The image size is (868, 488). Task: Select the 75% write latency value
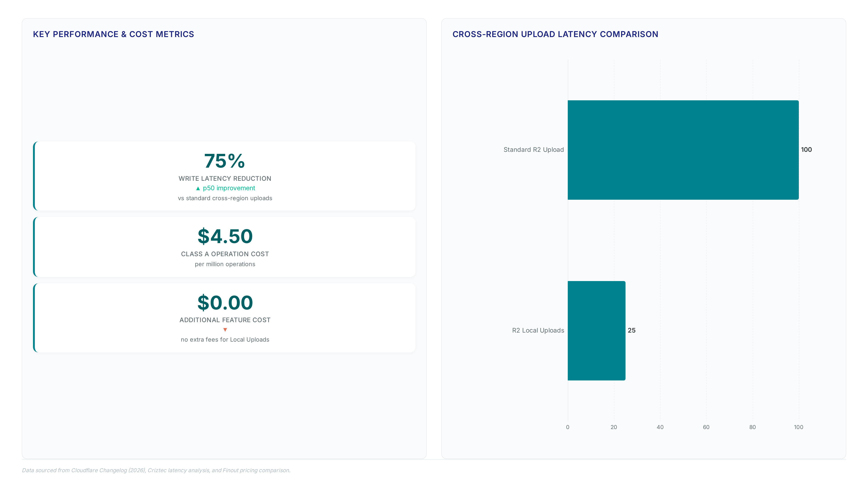(x=225, y=161)
